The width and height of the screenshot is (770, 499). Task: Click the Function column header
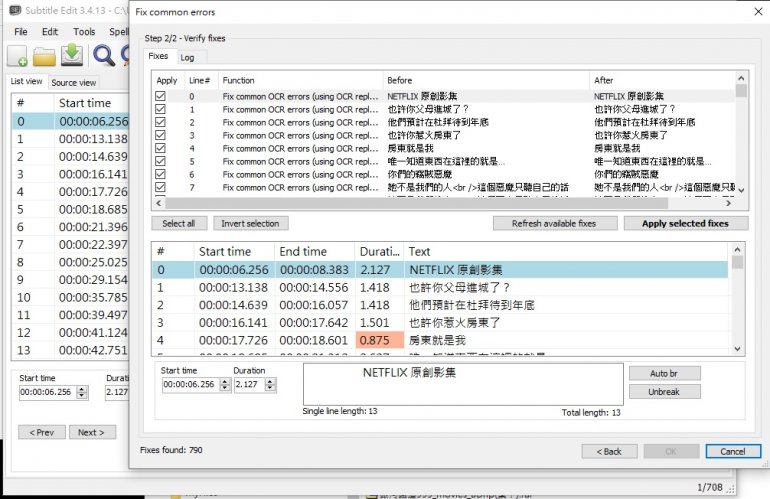click(300, 80)
